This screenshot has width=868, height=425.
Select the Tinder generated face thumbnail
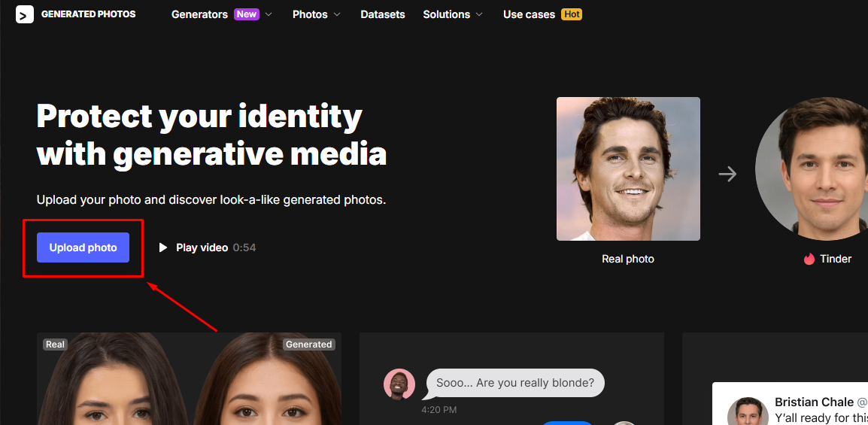[x=812, y=168]
